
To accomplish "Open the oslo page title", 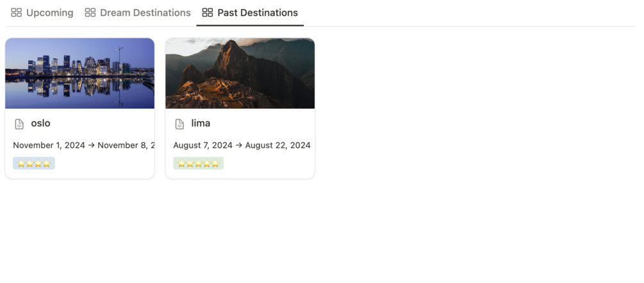I will [x=40, y=123].
